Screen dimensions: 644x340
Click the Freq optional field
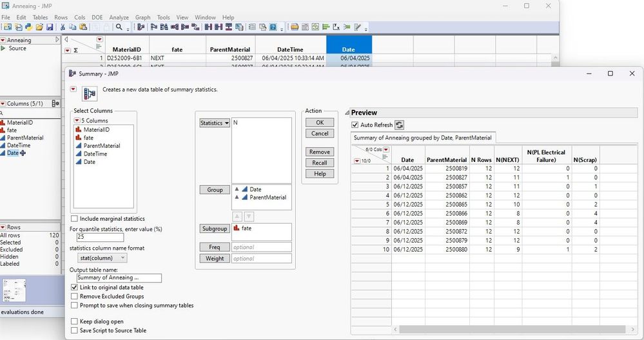point(262,247)
